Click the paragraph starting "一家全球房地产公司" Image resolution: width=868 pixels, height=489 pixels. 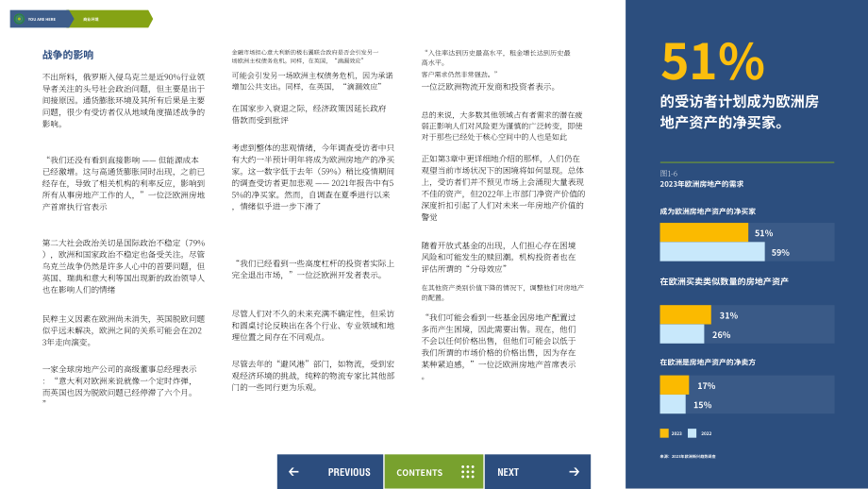pyautogui.click(x=120, y=385)
